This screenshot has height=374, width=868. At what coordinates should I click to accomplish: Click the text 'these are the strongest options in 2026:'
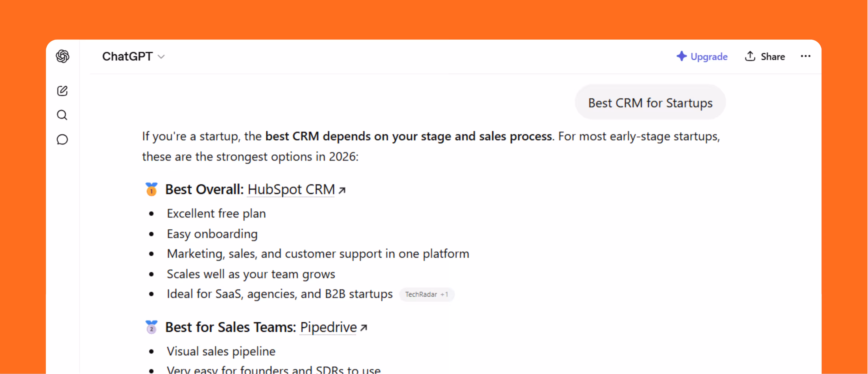coord(250,157)
